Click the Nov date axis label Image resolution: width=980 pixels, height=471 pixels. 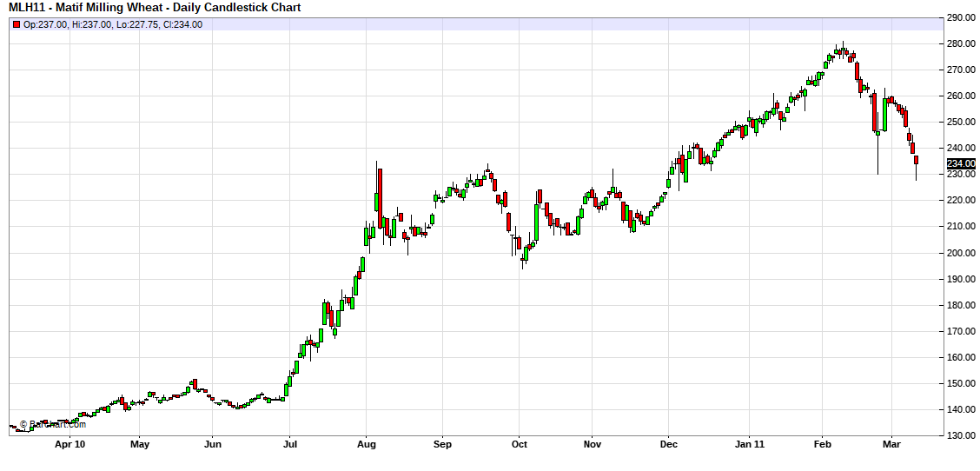592,444
